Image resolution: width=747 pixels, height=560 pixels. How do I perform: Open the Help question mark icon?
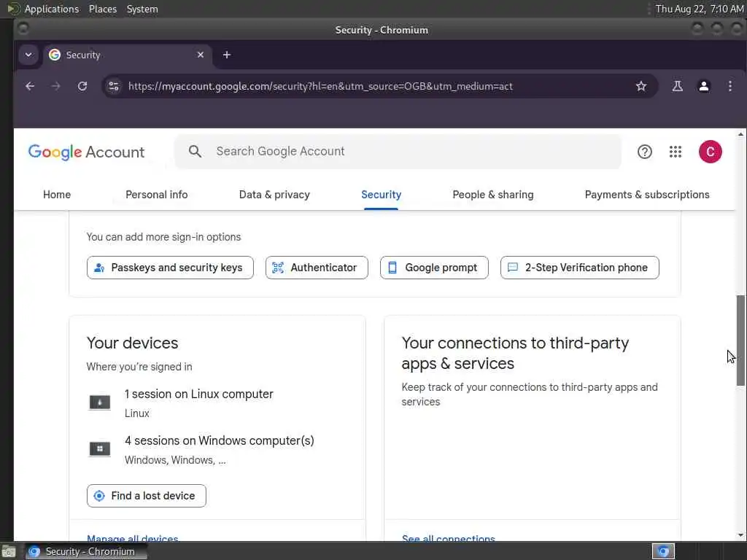[645, 152]
